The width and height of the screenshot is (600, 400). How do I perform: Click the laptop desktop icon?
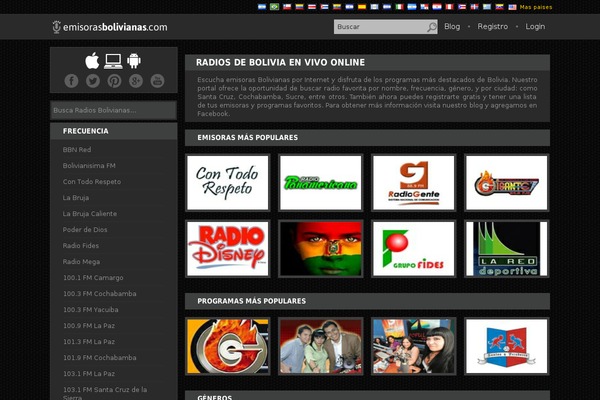(113, 61)
